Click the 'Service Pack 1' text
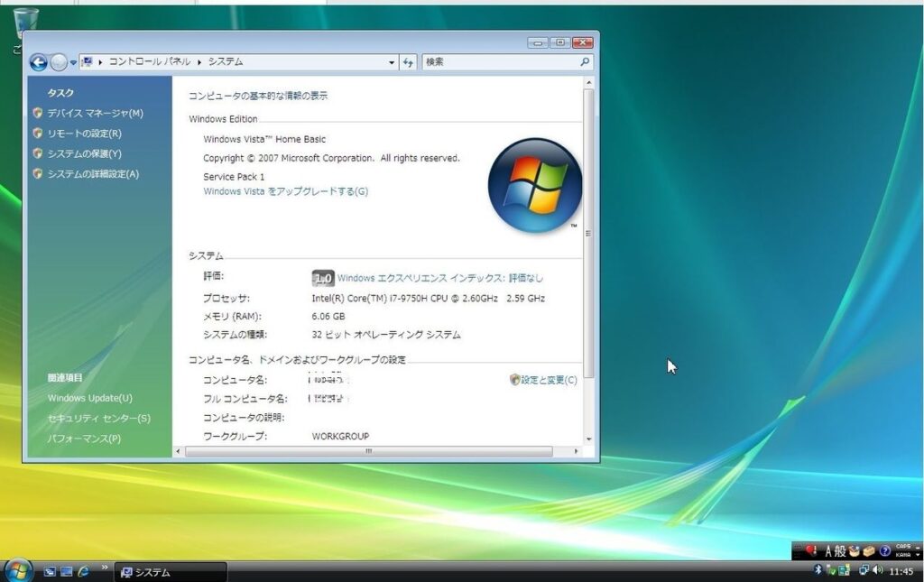 coord(234,177)
